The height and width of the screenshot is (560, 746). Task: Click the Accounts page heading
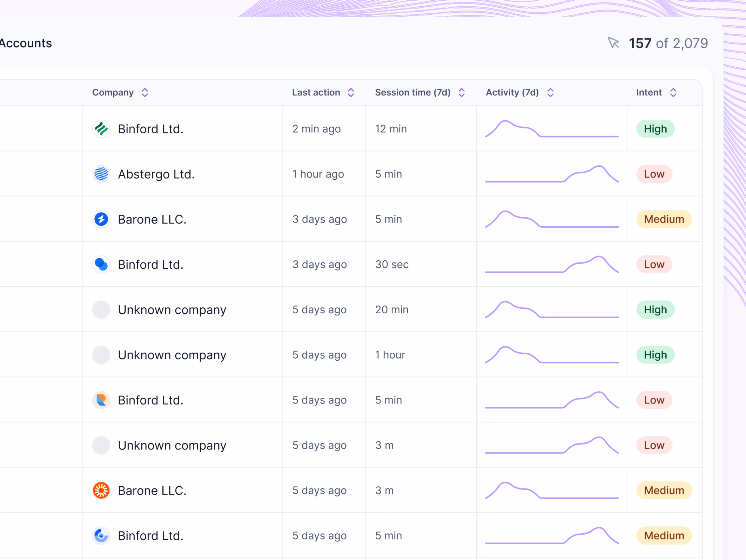click(25, 43)
